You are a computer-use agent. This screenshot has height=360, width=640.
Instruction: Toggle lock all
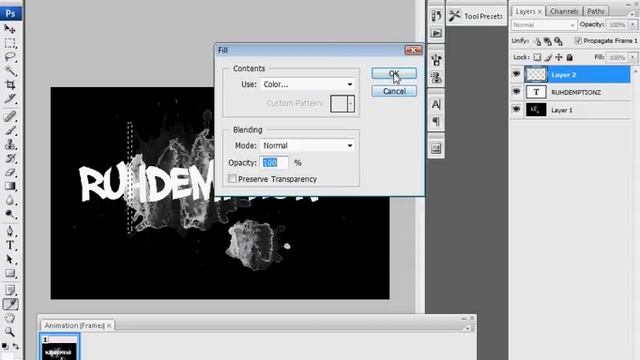[x=569, y=57]
